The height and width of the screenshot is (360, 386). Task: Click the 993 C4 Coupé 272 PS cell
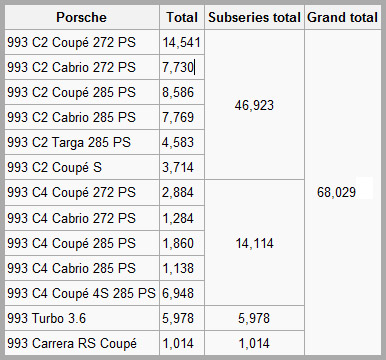pos(82,193)
